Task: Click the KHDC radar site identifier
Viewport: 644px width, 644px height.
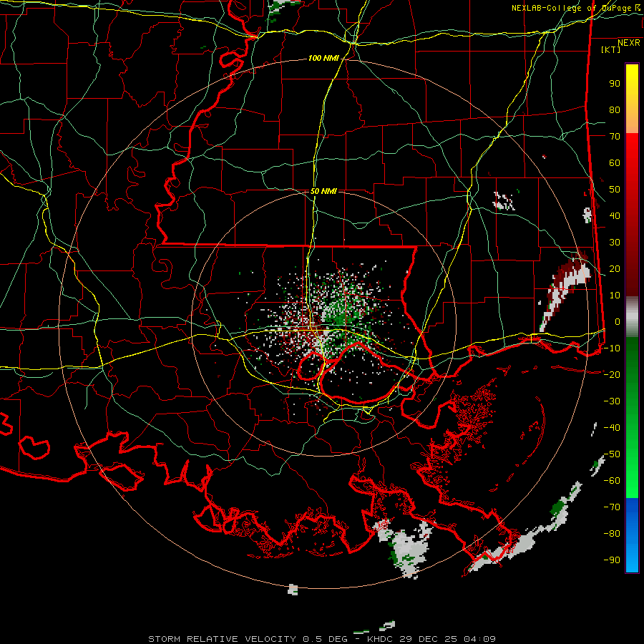Action: point(379,639)
